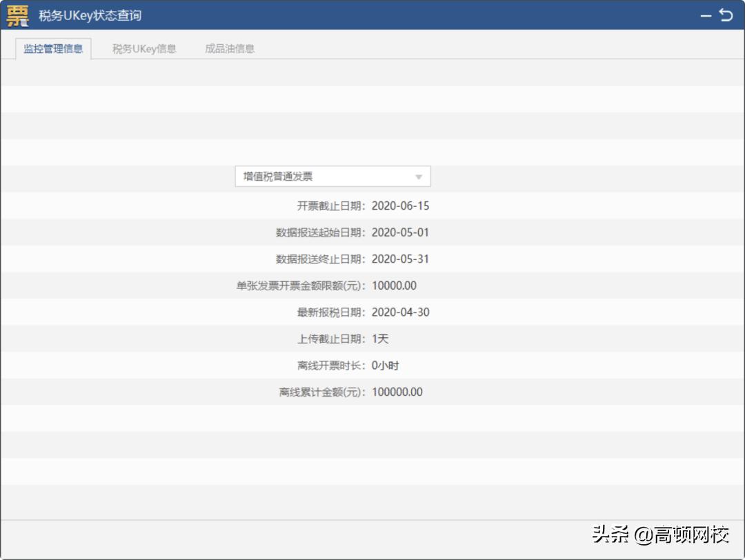The height and width of the screenshot is (560, 745).
Task: Select the 数据报送起始日期 value 2020-05-01
Action: 400,232
